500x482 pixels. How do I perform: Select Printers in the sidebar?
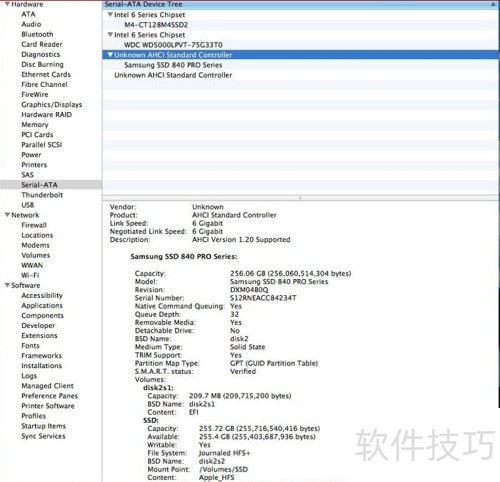[x=34, y=164]
